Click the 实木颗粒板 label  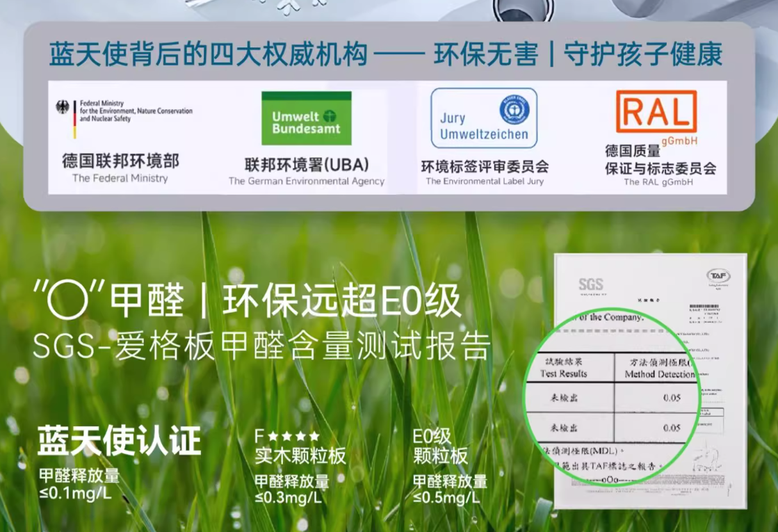tap(300, 456)
